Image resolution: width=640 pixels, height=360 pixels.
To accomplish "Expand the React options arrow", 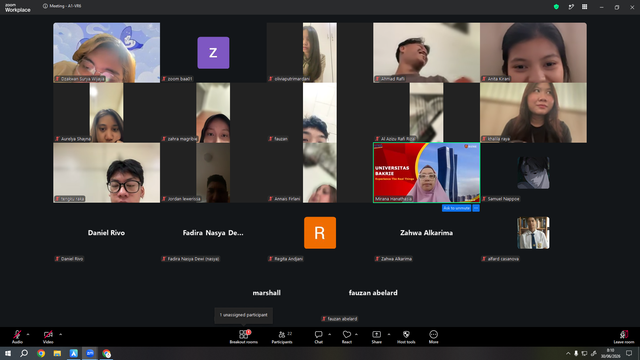I will tap(356, 334).
